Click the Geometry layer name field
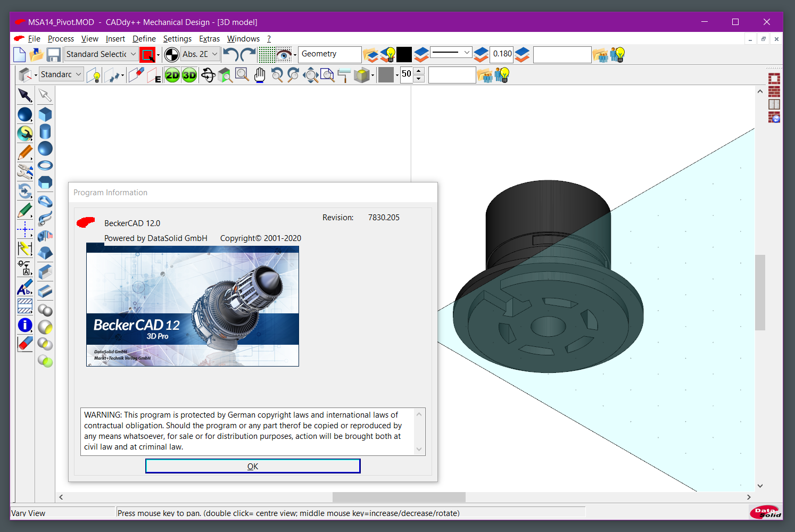The image size is (795, 532). coord(330,54)
